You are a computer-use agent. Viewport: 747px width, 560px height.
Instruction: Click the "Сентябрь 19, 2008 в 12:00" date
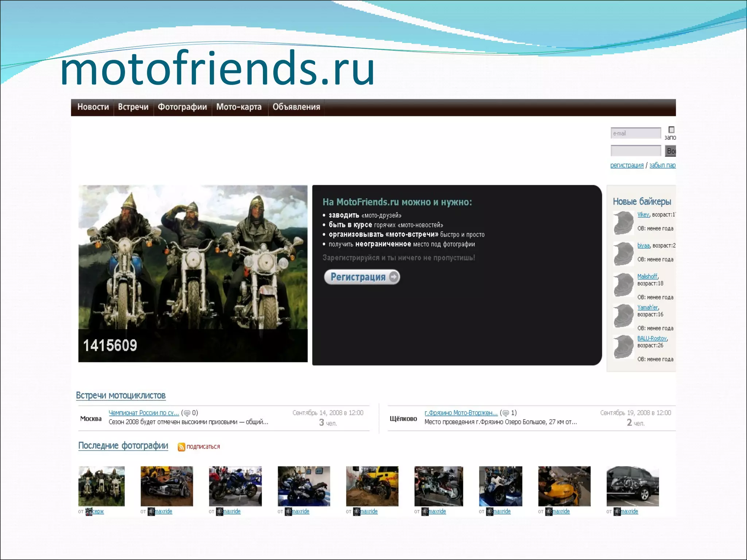point(636,413)
